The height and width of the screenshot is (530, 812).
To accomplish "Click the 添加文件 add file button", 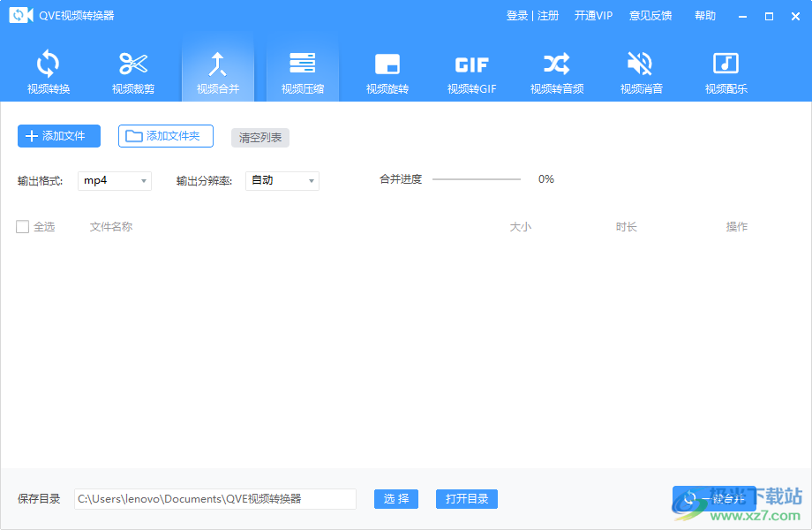I will click(x=58, y=136).
